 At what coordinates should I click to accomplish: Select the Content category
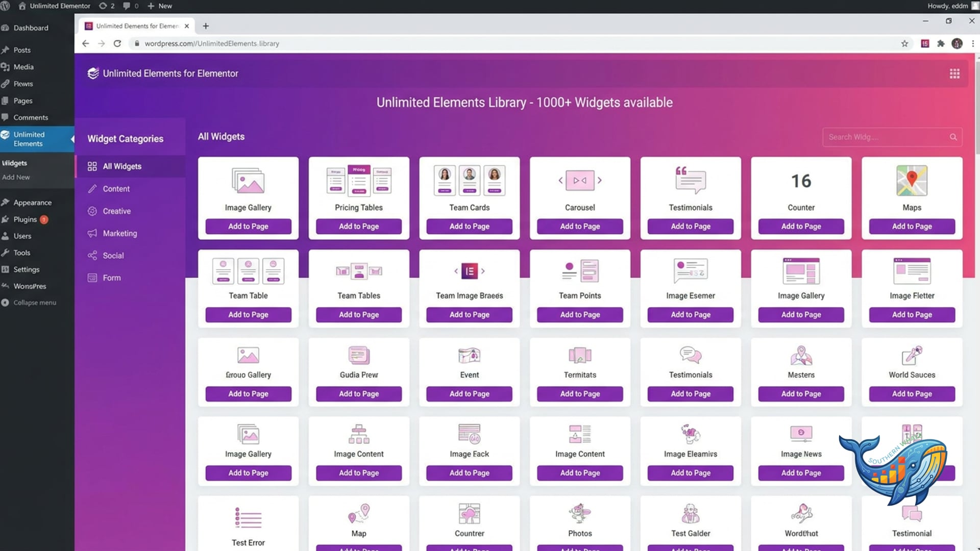click(130, 189)
